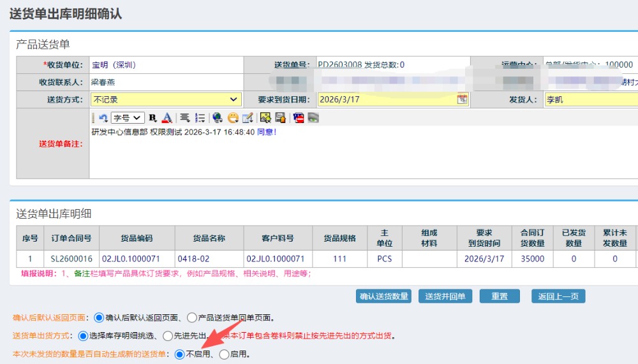Click the eye preview icon in editor
This screenshot has height=364, width=638.
pyautogui.click(x=313, y=118)
